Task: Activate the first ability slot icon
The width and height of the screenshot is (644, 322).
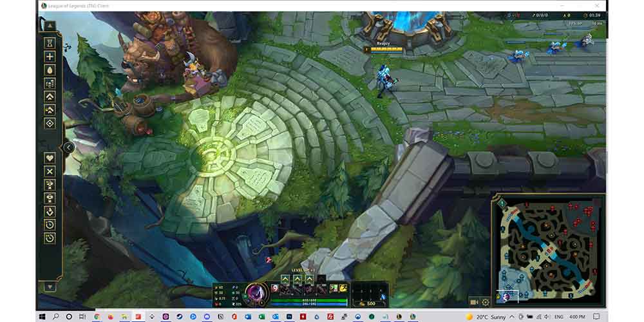Action: (x=285, y=289)
